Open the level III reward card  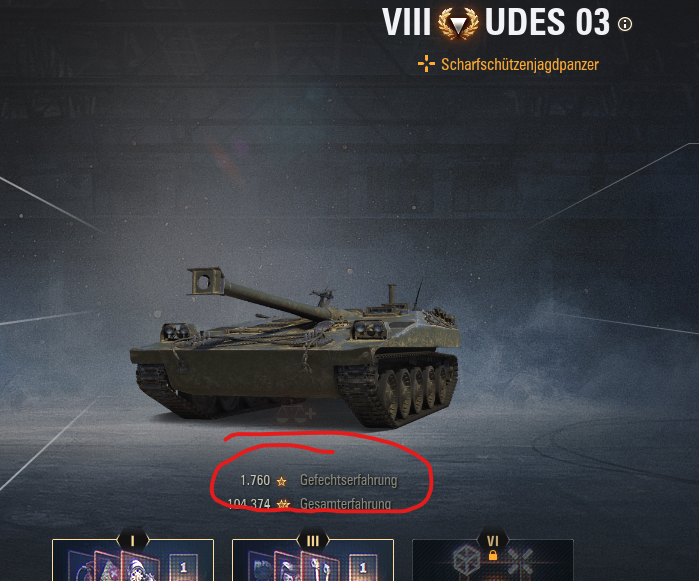coord(313,560)
